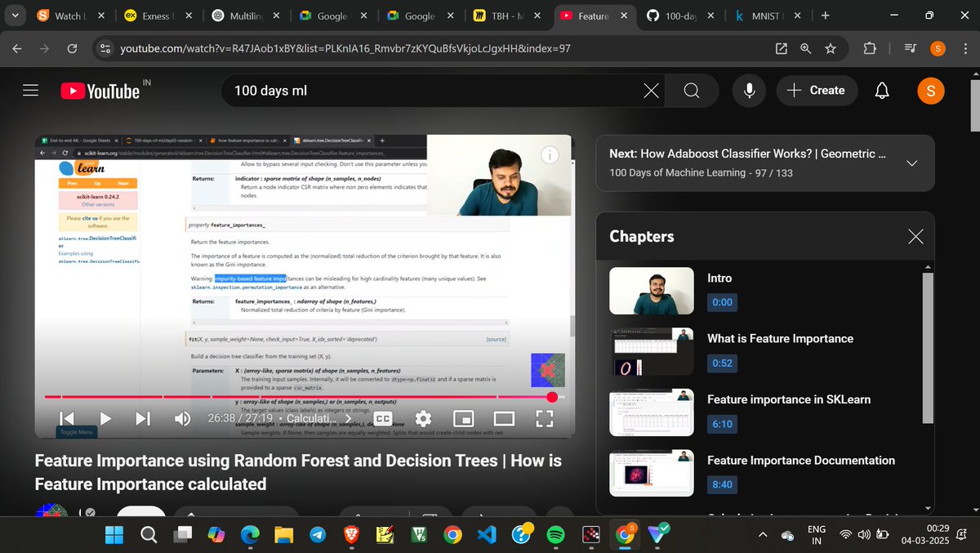The image size is (980, 553).
Task: Click the 8:40 chapter timestamp
Action: click(x=722, y=484)
